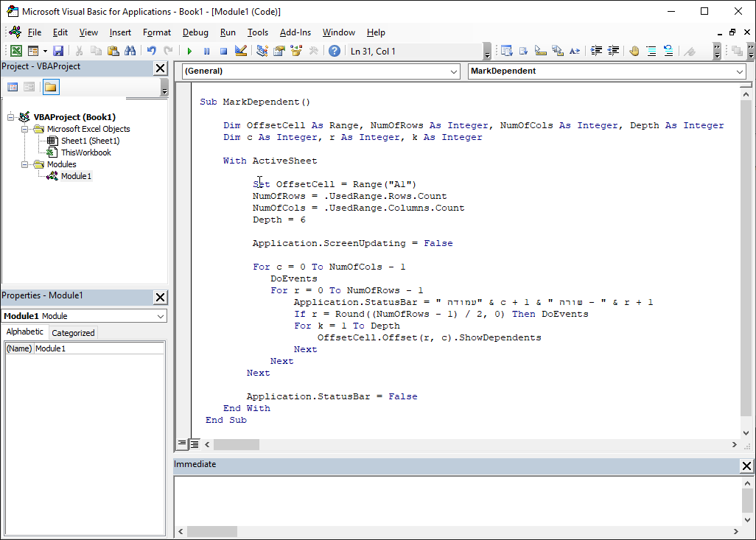Image resolution: width=756 pixels, height=540 pixels.
Task: Collapse the Modules folder in the tree
Action: [x=24, y=164]
